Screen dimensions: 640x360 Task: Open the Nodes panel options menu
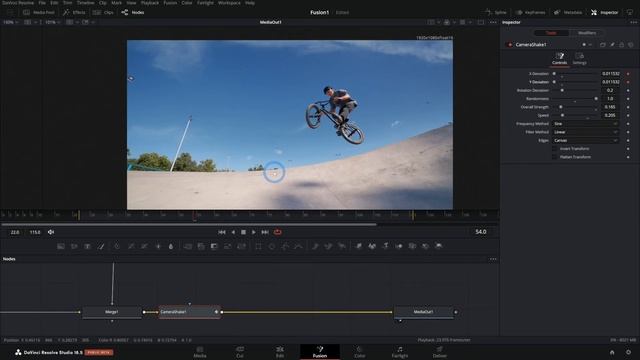[x=493, y=259]
